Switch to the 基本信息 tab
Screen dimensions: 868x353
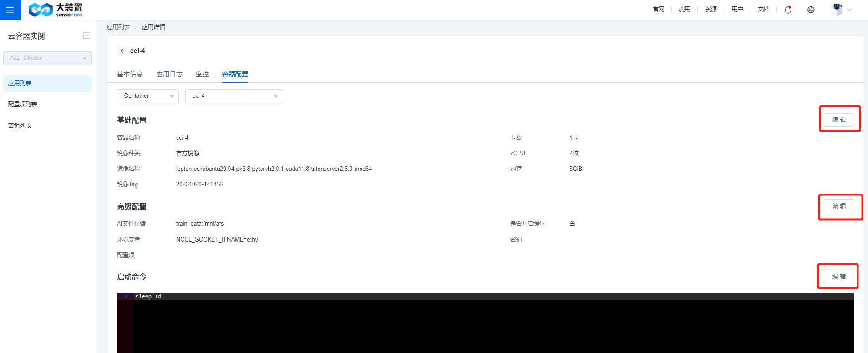130,74
